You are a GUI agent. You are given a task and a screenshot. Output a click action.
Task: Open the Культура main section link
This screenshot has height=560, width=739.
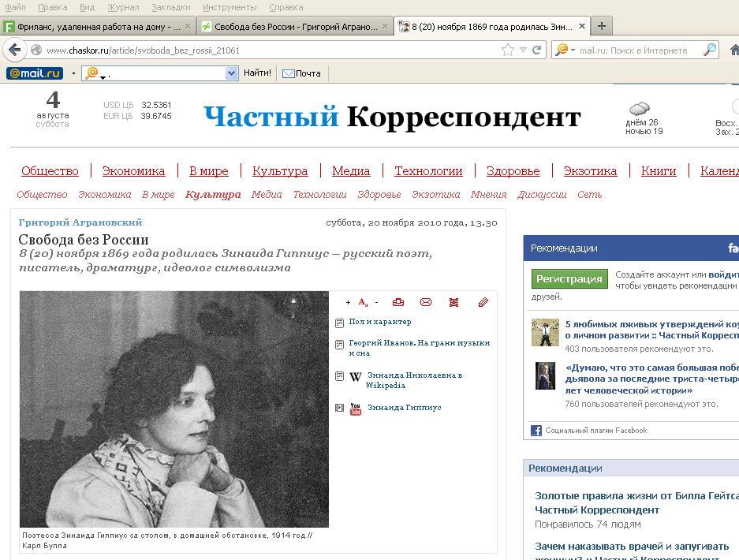(280, 171)
